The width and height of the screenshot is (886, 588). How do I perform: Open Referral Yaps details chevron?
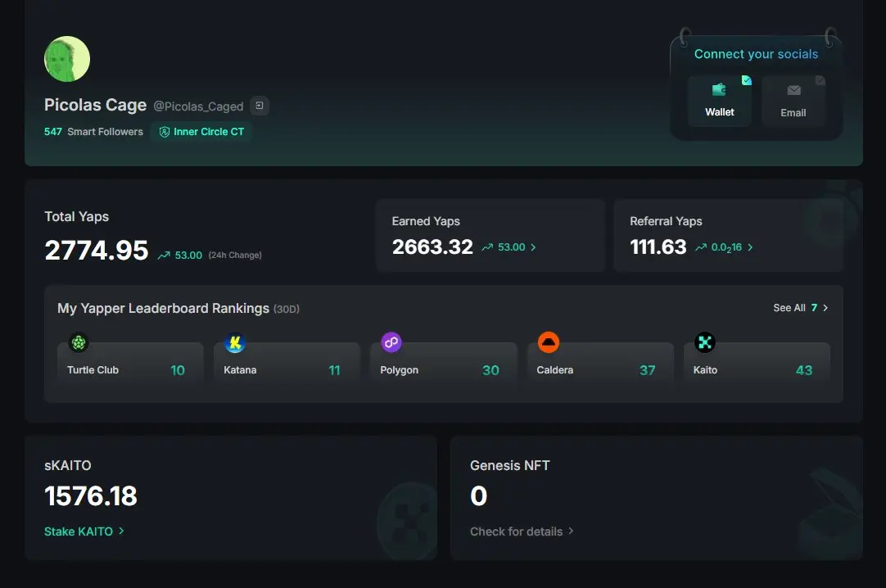click(x=750, y=247)
